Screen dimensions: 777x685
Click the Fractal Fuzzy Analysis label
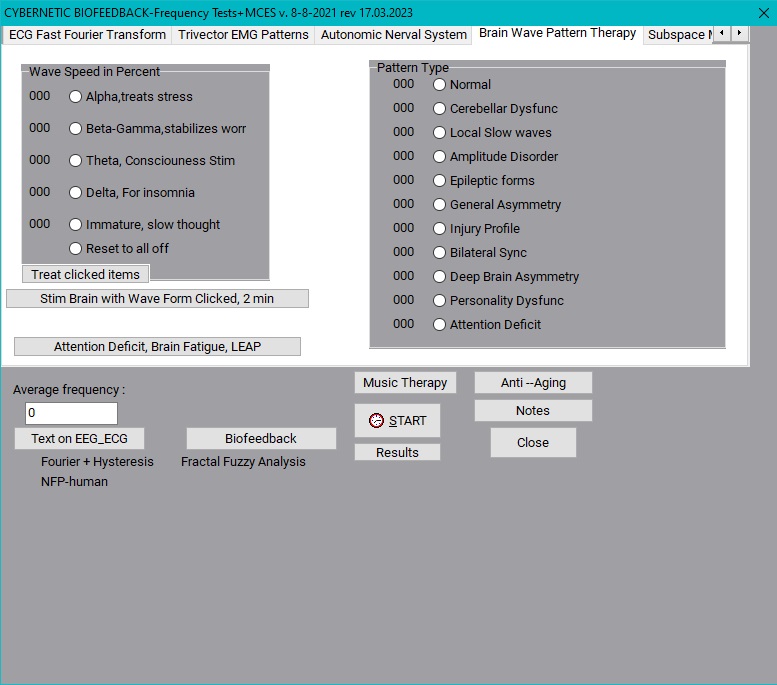point(243,462)
